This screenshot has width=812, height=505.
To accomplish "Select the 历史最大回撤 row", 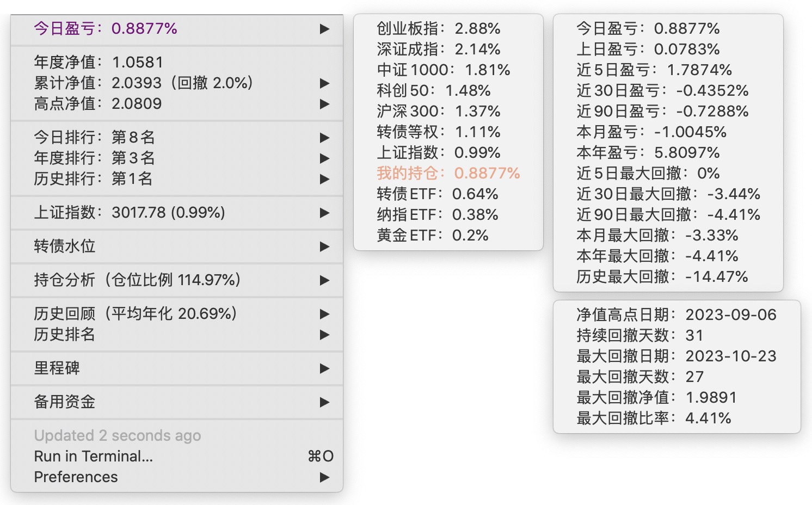I will tap(662, 277).
